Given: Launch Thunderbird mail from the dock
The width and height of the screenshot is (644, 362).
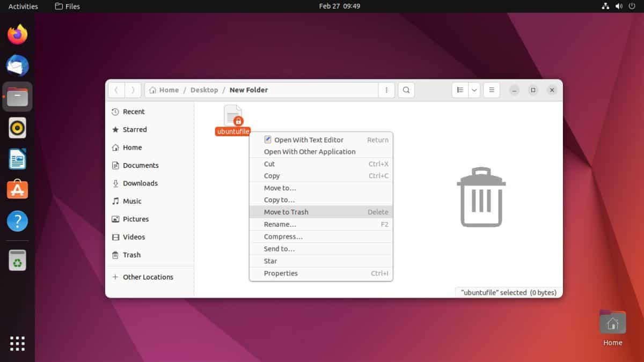Looking at the screenshot, I should [x=17, y=65].
